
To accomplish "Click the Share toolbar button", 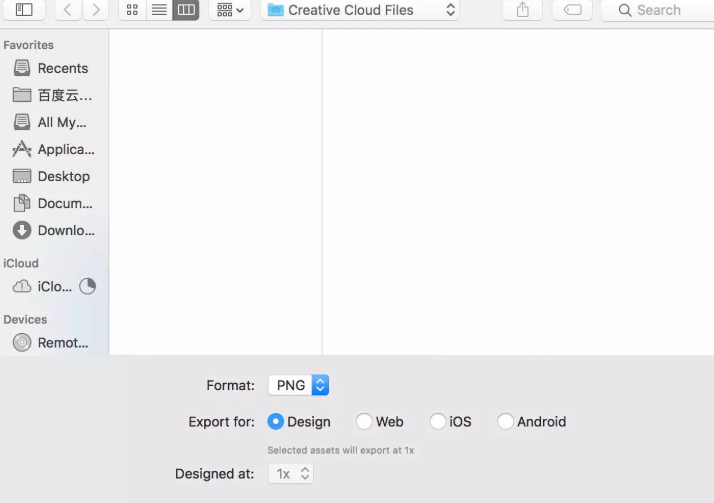I will click(x=523, y=10).
